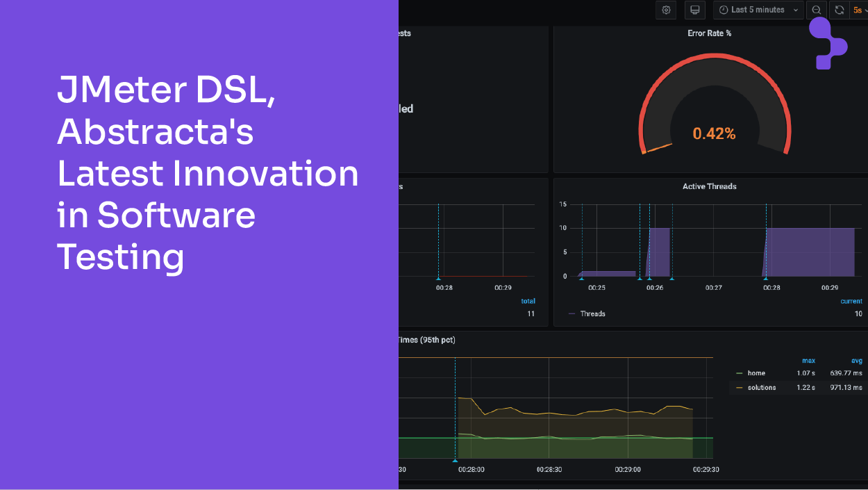This screenshot has width=868, height=490.
Task: Toggle the Threads series in Active Threads legend
Action: point(591,313)
